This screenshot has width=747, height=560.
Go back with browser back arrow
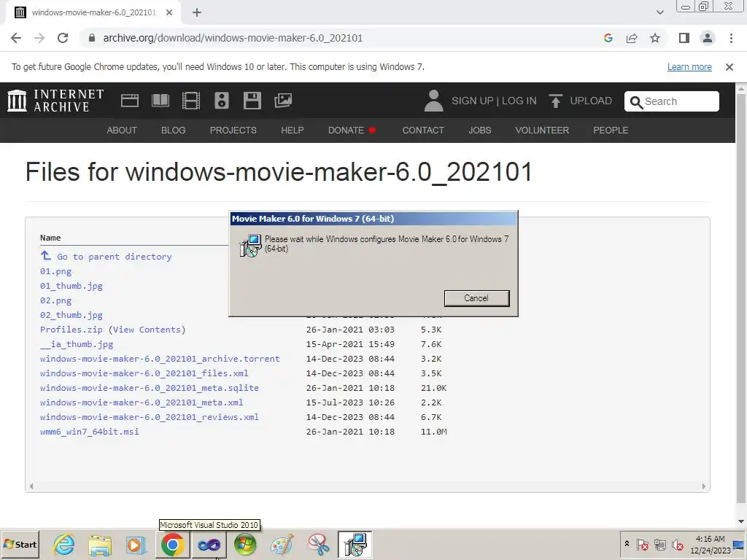pos(16,38)
